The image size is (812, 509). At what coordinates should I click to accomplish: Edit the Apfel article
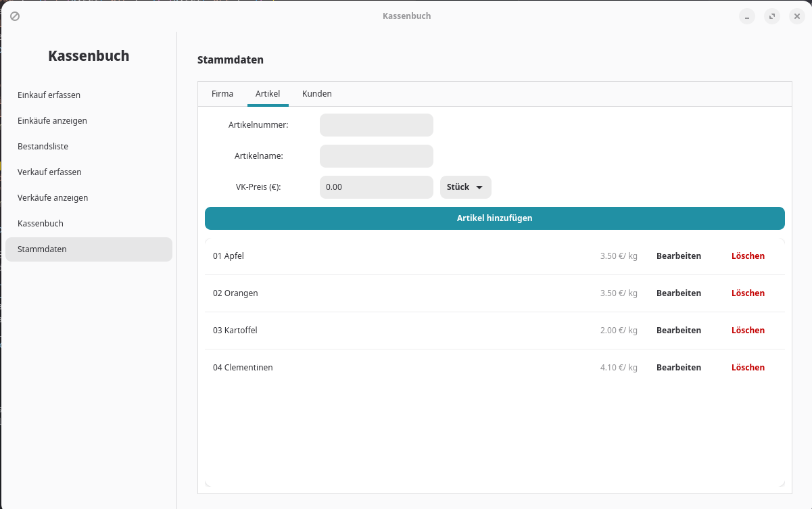tap(678, 256)
